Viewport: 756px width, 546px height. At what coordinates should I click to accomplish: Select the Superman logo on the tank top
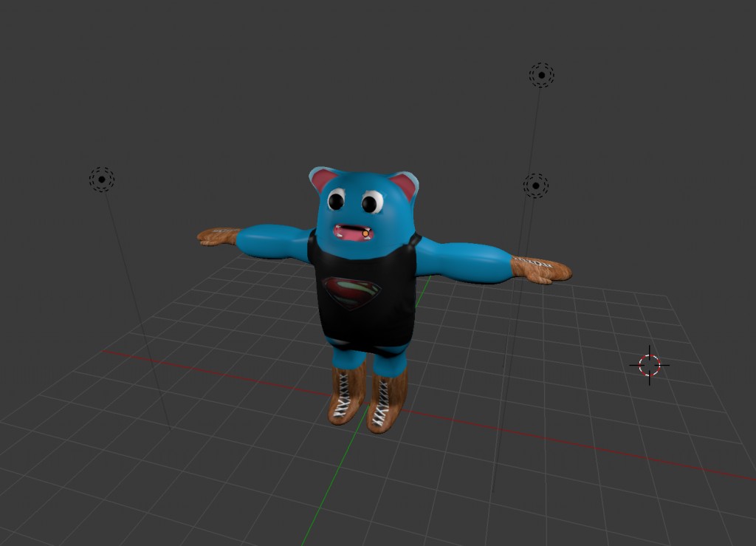pos(353,292)
